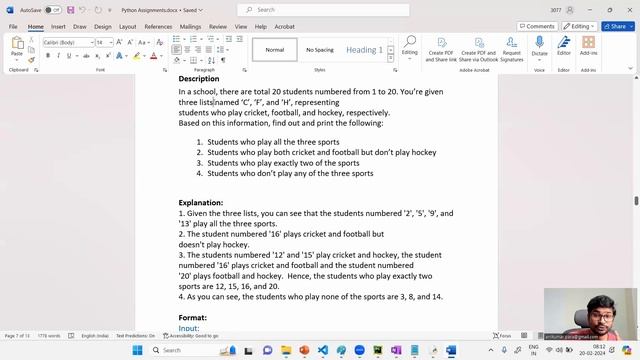Click the Save icon in title bar
The height and width of the screenshot is (360, 640).
point(71,10)
